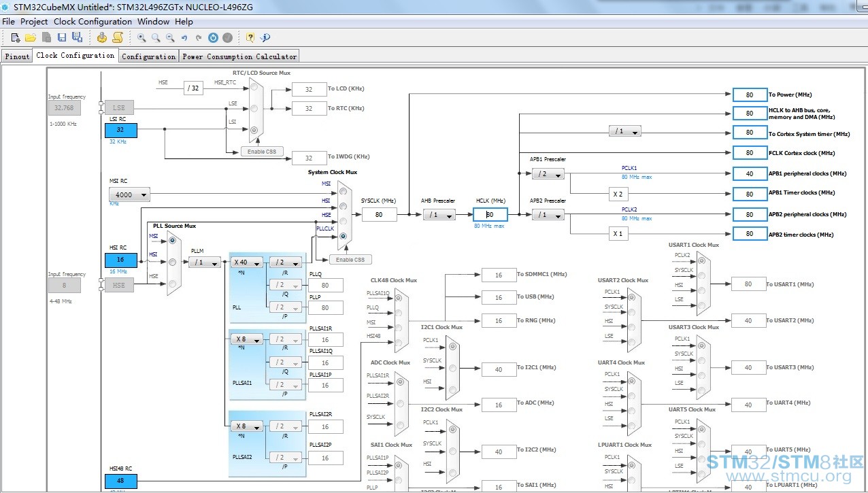
Task: Select LSE in the RTC/LCD Source Mux
Action: (x=254, y=108)
